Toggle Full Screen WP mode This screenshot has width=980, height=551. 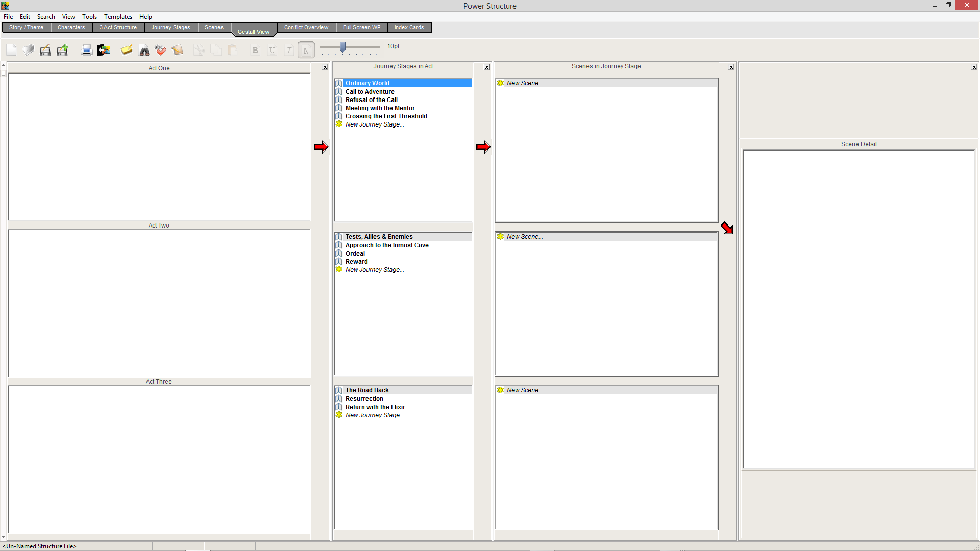(361, 27)
